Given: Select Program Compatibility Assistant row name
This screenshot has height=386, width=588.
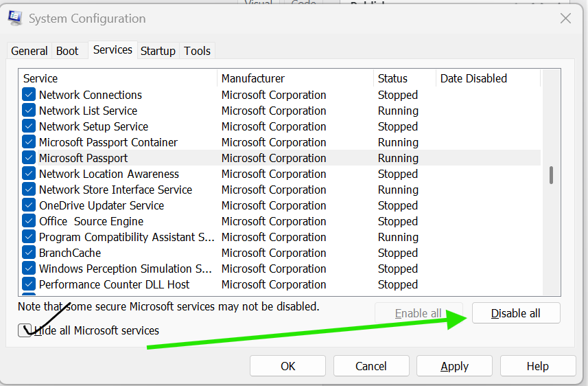Looking at the screenshot, I should pos(127,236).
